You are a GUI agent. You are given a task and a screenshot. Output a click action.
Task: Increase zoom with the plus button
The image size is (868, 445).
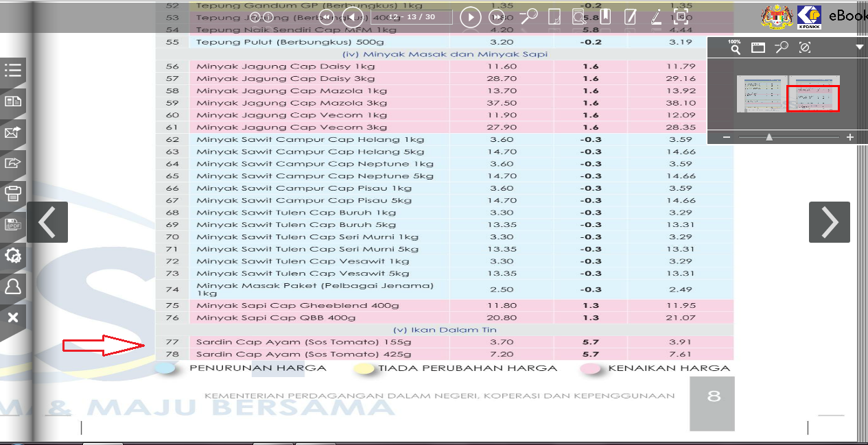(x=850, y=138)
